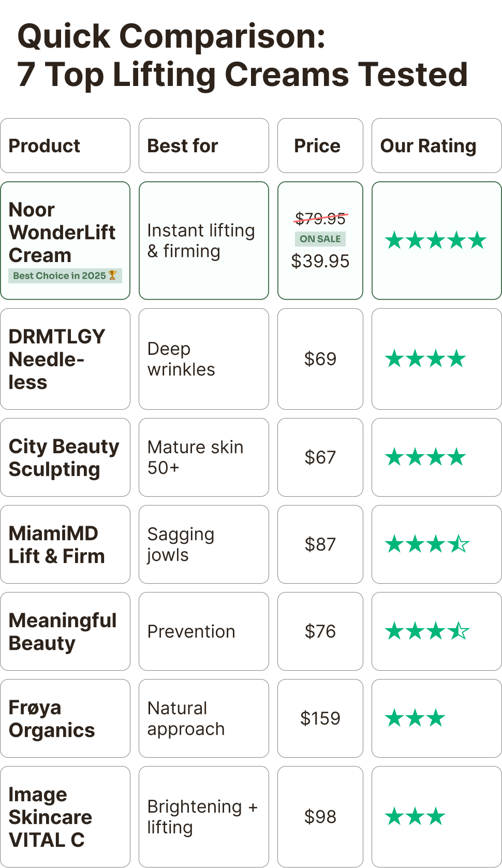
Task: Open MiamiMD Lift & Firm product
Action: [x=57, y=544]
